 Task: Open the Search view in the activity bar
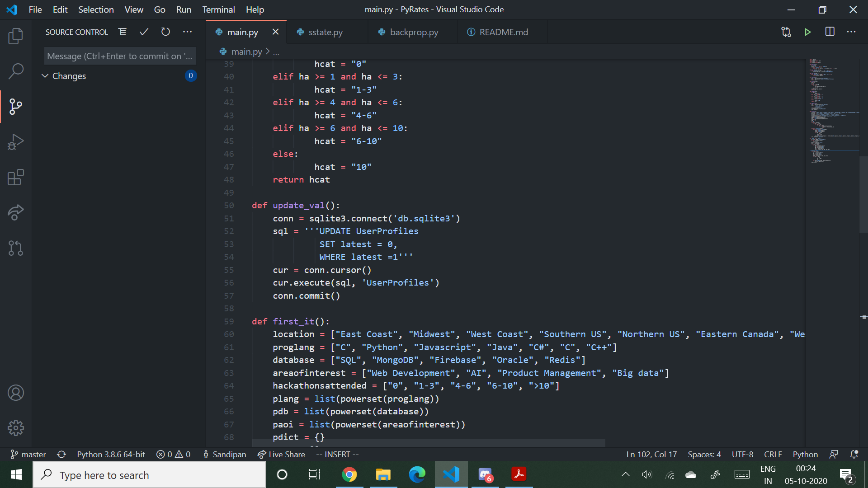pos(15,71)
